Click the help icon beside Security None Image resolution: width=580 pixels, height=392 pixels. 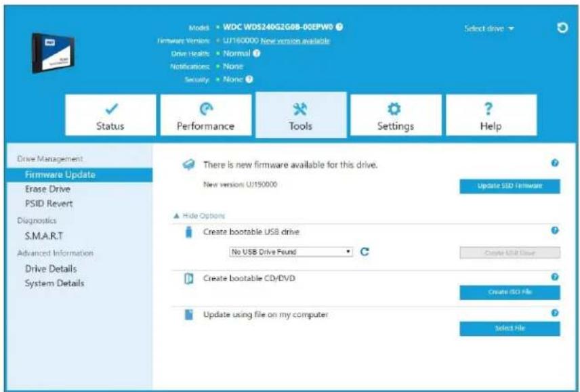[249, 79]
